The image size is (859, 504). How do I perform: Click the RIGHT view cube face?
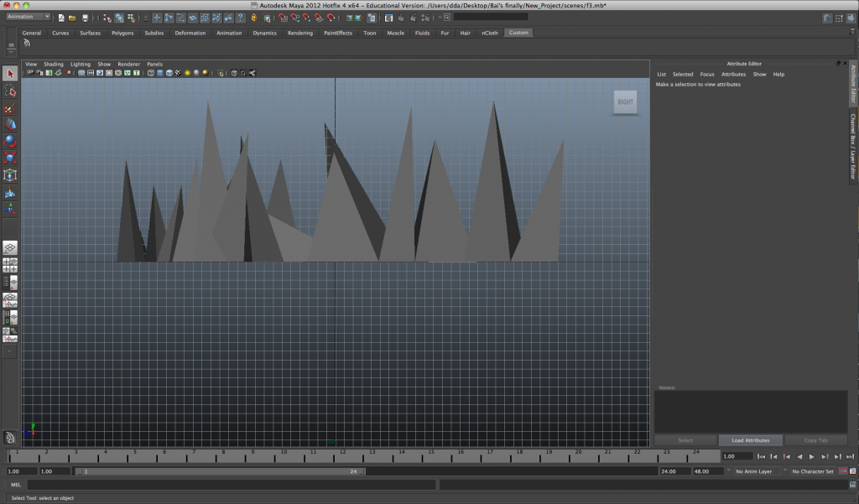click(625, 102)
